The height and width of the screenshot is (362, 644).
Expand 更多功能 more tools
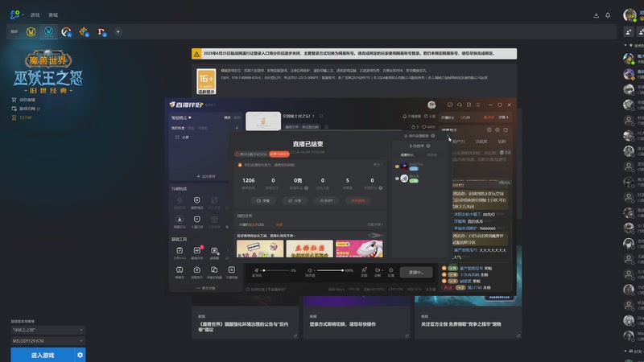(x=206, y=288)
